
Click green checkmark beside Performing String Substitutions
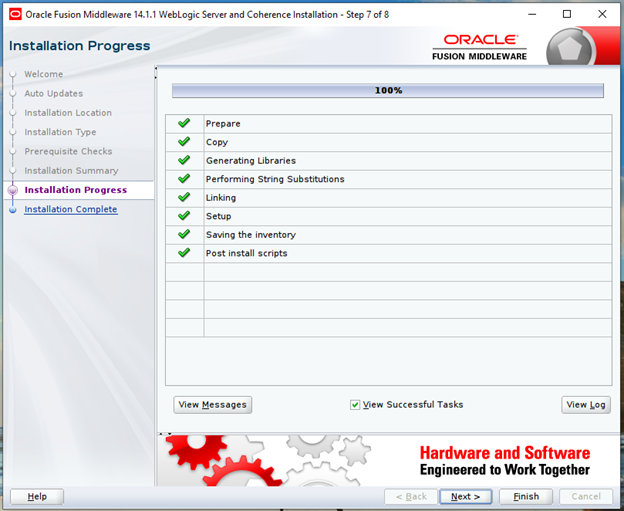[x=184, y=179]
